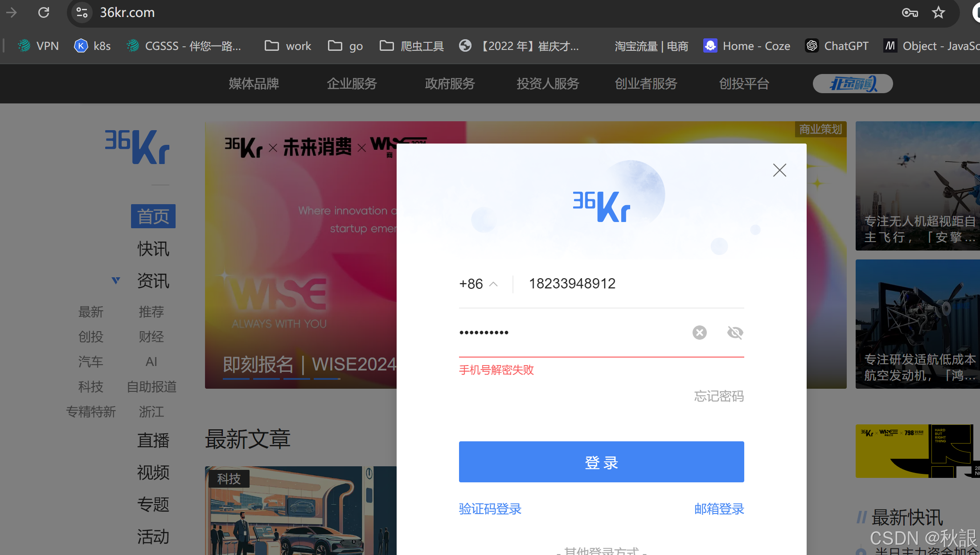980x555 pixels.
Task: Select 专题 in the sidebar
Action: point(153,505)
